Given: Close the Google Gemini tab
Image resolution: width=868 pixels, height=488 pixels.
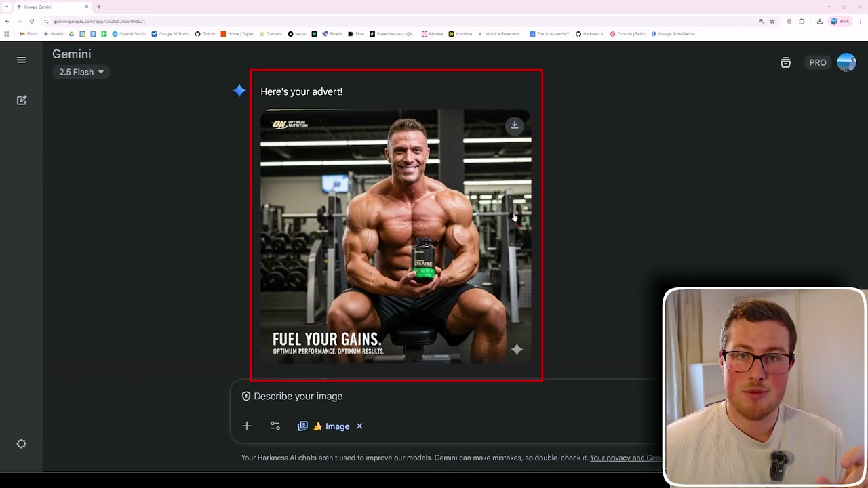Looking at the screenshot, I should click(87, 7).
